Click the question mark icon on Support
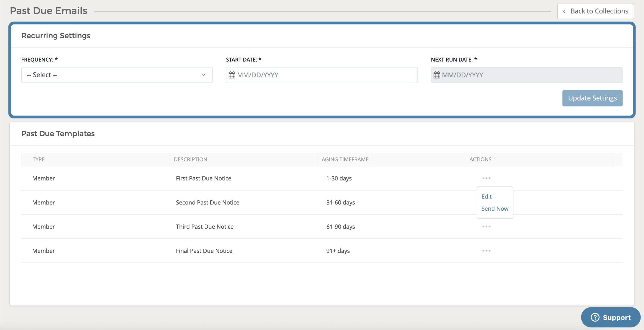 [x=595, y=317]
